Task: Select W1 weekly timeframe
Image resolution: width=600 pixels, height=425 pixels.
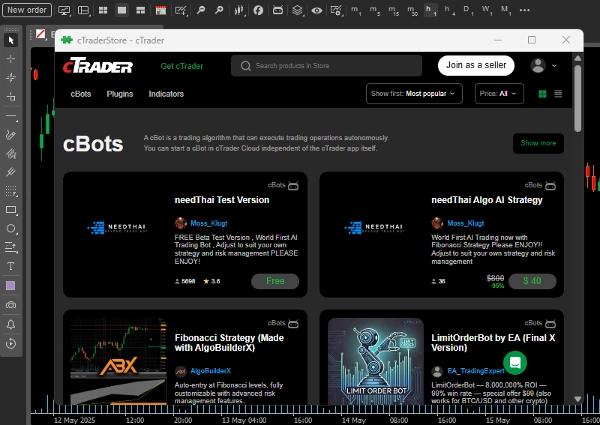Action: (487, 10)
